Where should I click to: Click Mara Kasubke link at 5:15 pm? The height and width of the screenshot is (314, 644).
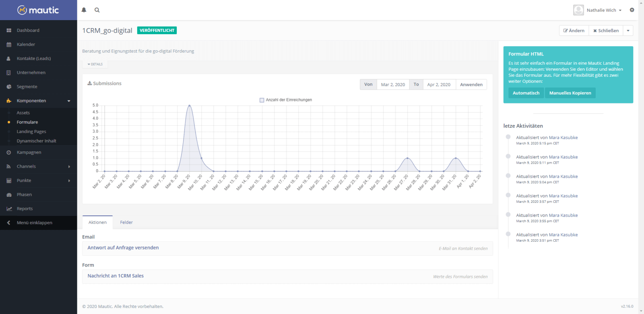coord(563,138)
